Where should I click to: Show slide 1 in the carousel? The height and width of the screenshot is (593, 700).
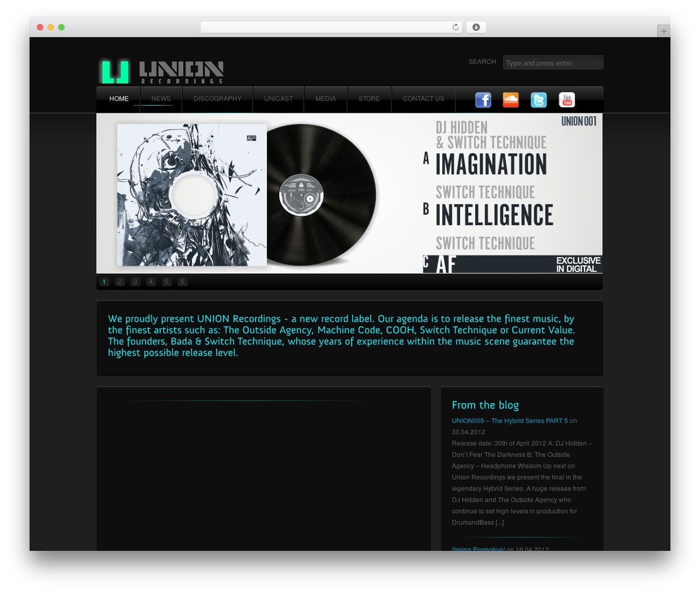click(x=104, y=282)
